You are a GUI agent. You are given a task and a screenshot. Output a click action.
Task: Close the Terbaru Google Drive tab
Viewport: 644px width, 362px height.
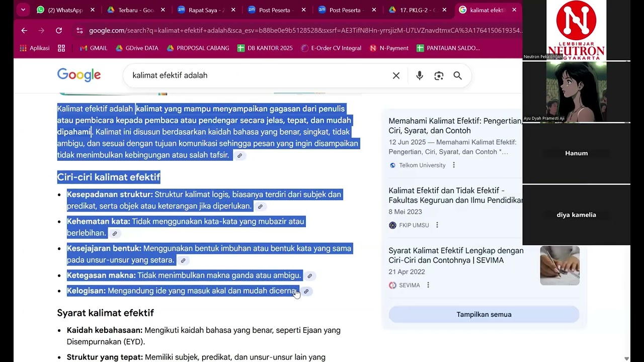click(163, 10)
